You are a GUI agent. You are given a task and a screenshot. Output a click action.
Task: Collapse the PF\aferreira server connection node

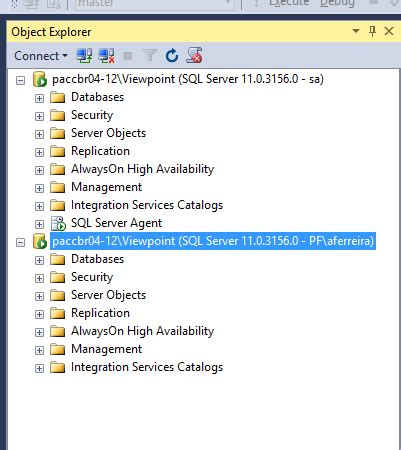click(x=21, y=242)
